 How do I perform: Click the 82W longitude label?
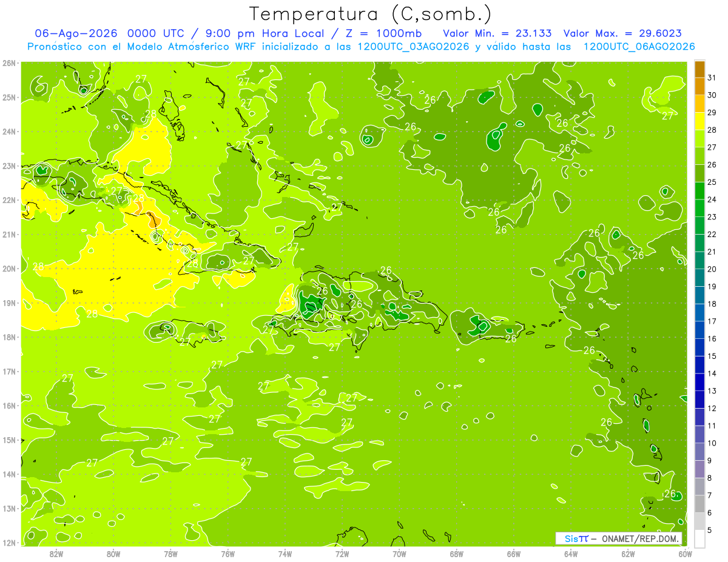point(56,554)
